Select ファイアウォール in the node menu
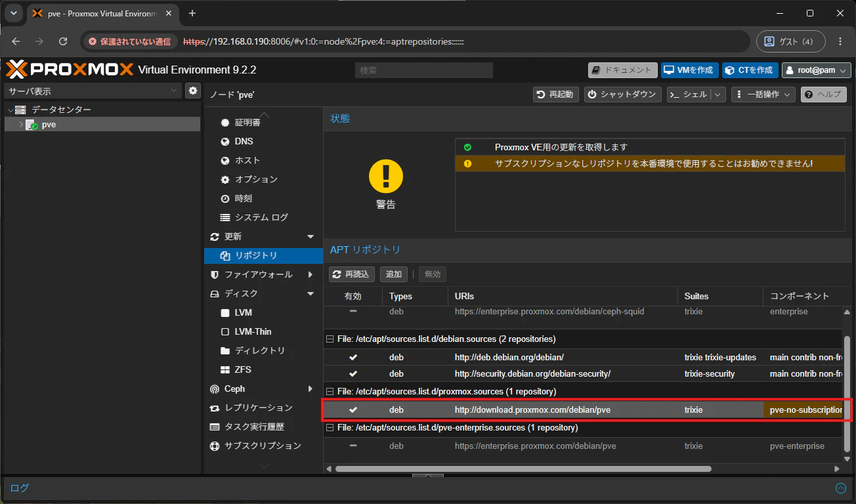856x504 pixels. coord(259,274)
